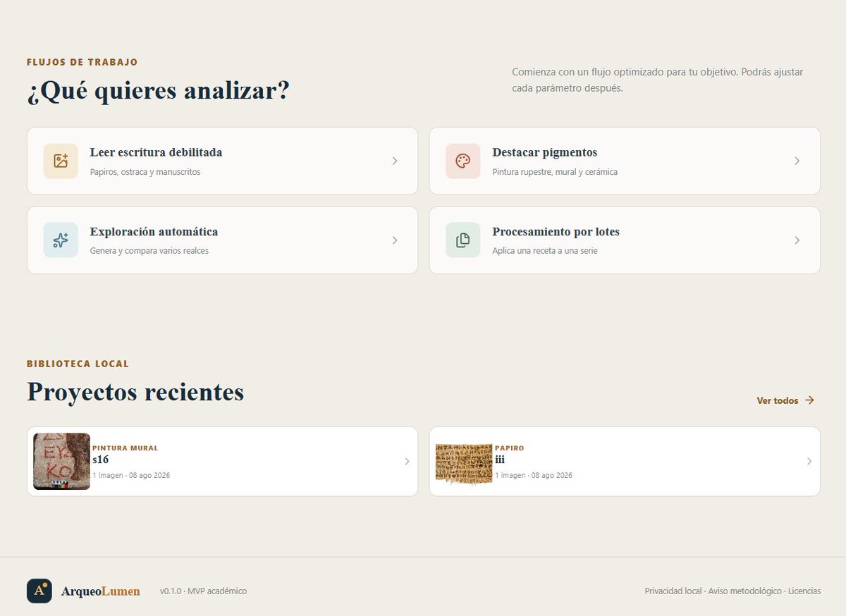
Task: Click the palette icon for Destacar pigmentos
Action: click(x=462, y=161)
